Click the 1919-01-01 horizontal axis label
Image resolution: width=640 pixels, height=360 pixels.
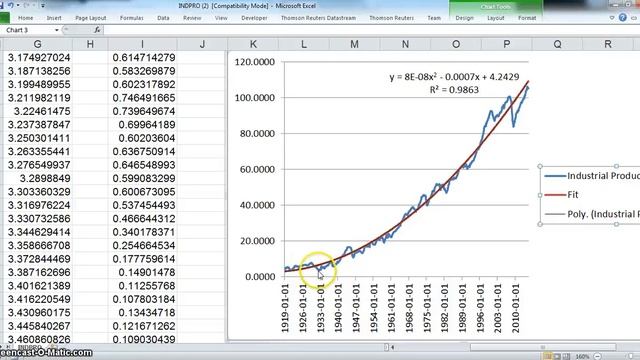285,308
